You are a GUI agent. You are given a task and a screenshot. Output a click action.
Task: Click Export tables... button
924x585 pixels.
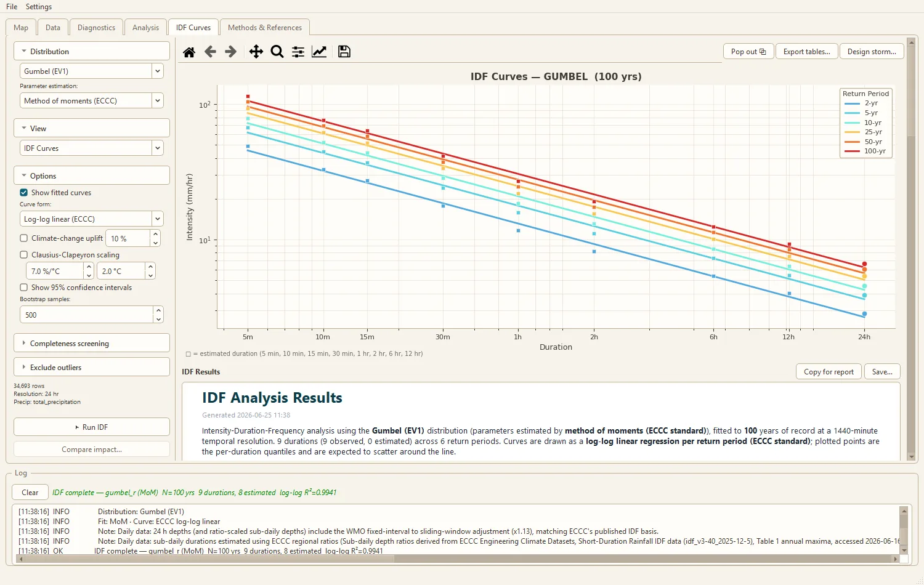[x=807, y=52]
